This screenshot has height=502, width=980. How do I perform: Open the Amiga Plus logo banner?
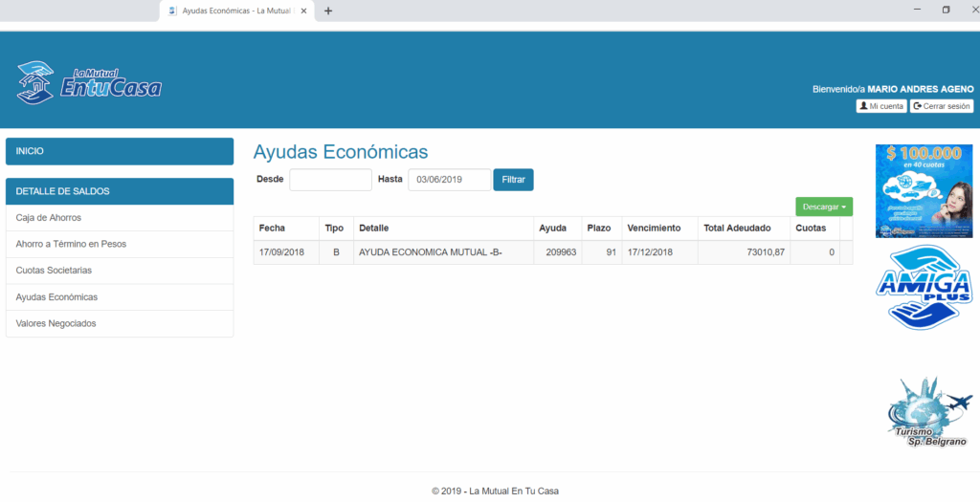point(924,288)
